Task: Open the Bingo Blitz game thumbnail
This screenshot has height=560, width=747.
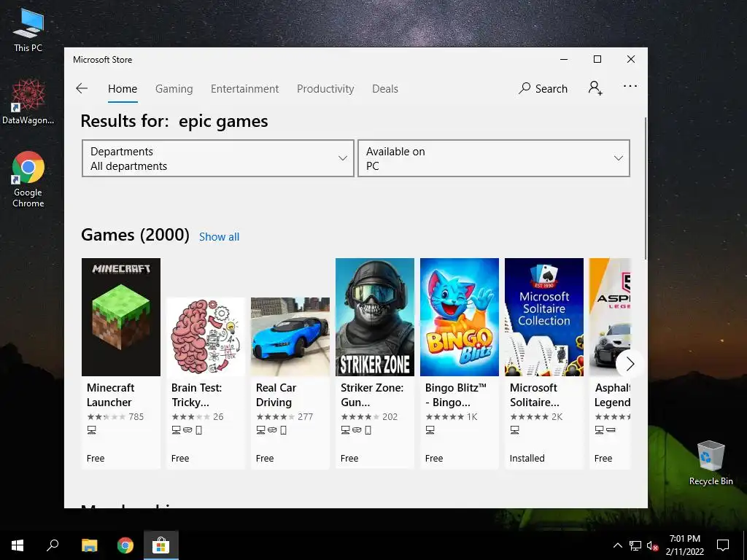Action: [x=460, y=317]
